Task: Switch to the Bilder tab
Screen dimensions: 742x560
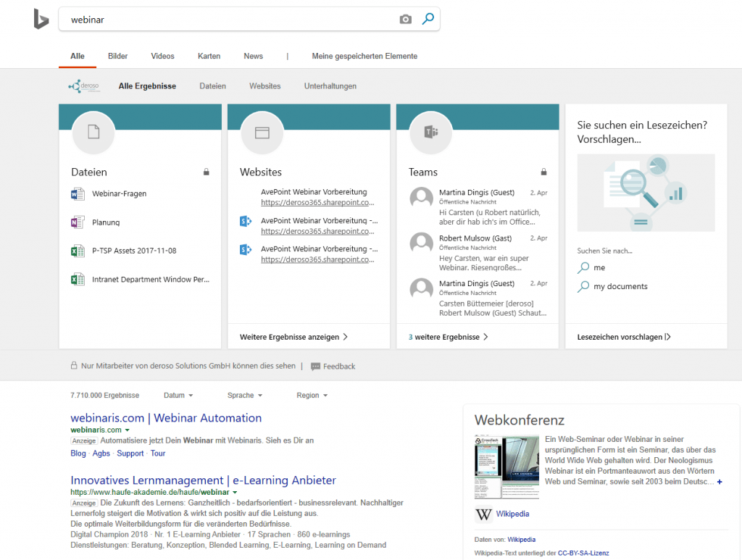Action: pos(118,57)
